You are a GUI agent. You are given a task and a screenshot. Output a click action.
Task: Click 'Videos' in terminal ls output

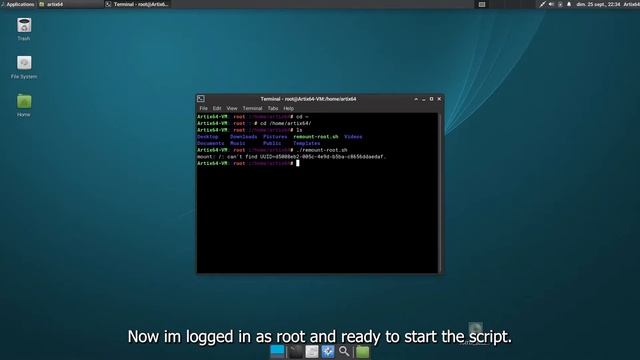pos(353,137)
